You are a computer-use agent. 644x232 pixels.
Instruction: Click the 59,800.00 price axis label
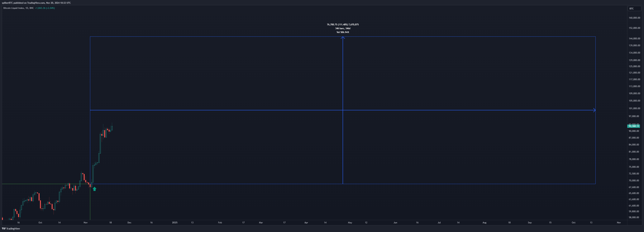point(634,211)
